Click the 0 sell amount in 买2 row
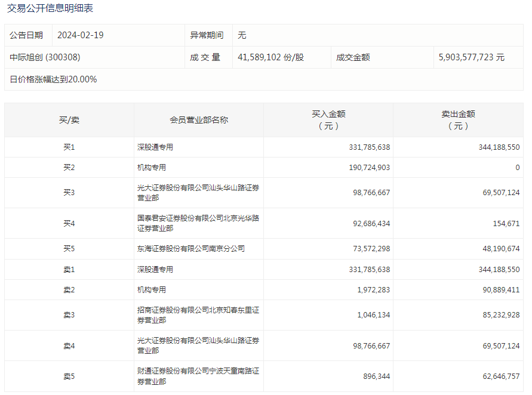This screenshot has height=395, width=532. (518, 168)
